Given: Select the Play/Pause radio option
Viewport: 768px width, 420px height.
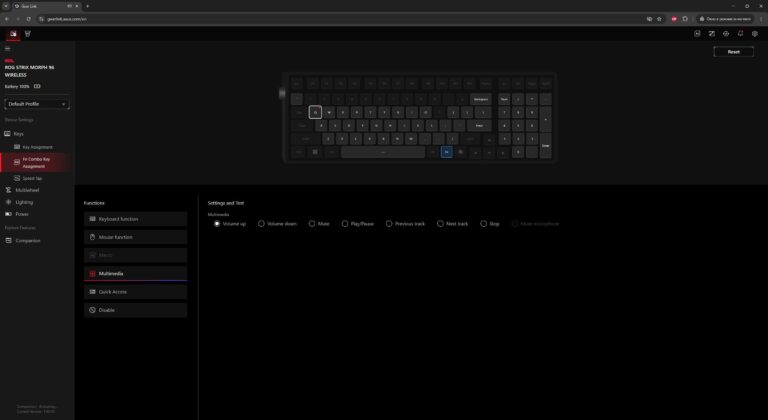Looking at the screenshot, I should click(x=345, y=223).
